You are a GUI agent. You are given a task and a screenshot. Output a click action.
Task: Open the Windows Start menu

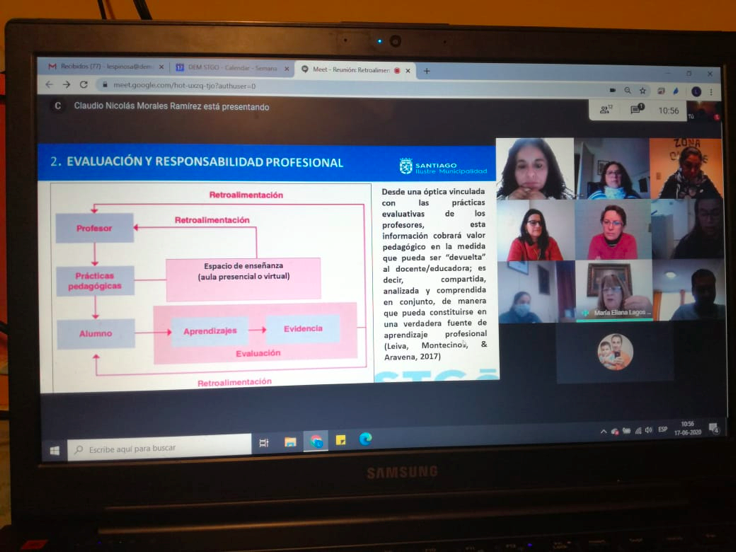coord(54,451)
